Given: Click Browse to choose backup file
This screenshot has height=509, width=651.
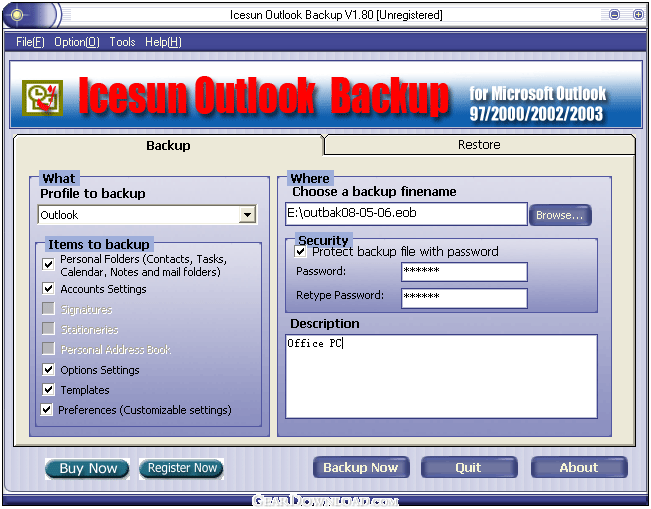Looking at the screenshot, I should (560, 215).
